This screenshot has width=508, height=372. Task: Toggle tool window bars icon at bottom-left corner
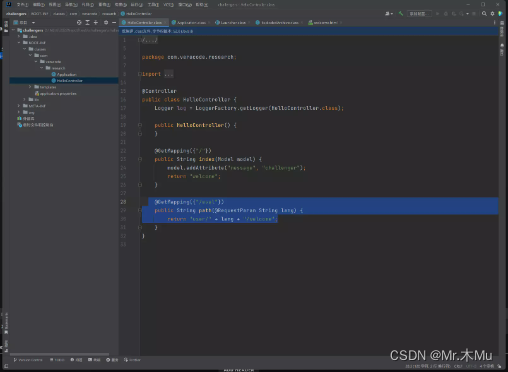(x=6, y=366)
